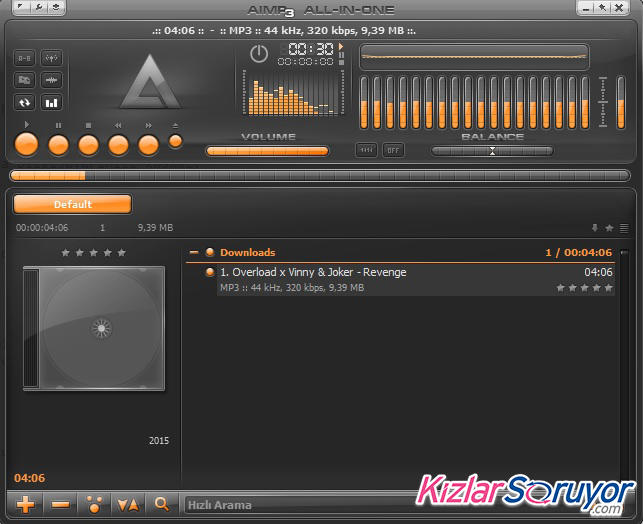Image resolution: width=643 pixels, height=524 pixels.
Task: Rate Revenge track with its first star
Action: 561,288
